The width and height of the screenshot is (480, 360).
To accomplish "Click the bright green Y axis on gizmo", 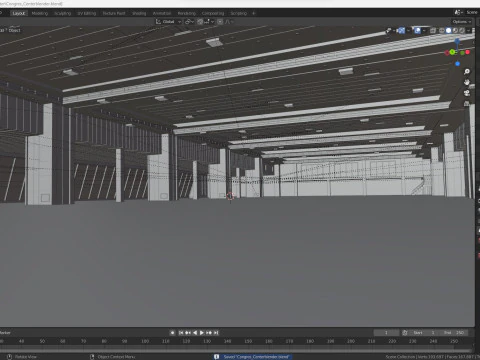I will point(452,52).
